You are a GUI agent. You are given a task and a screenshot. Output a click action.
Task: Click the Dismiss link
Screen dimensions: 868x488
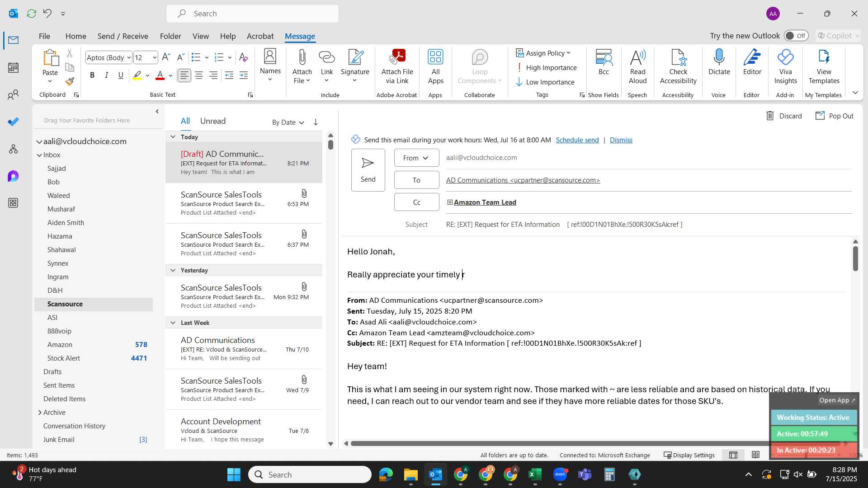pos(621,140)
